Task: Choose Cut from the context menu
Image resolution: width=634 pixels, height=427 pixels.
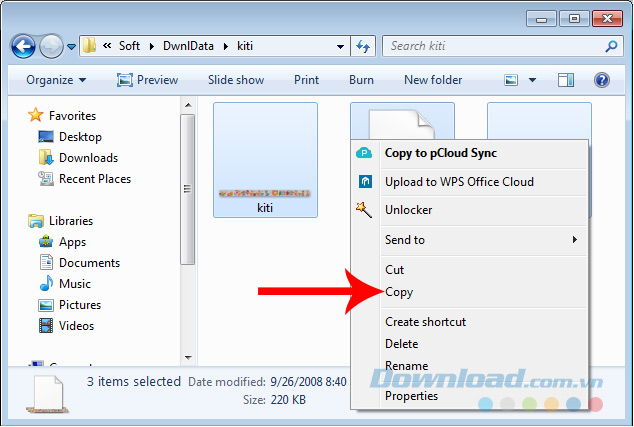Action: pos(469,270)
